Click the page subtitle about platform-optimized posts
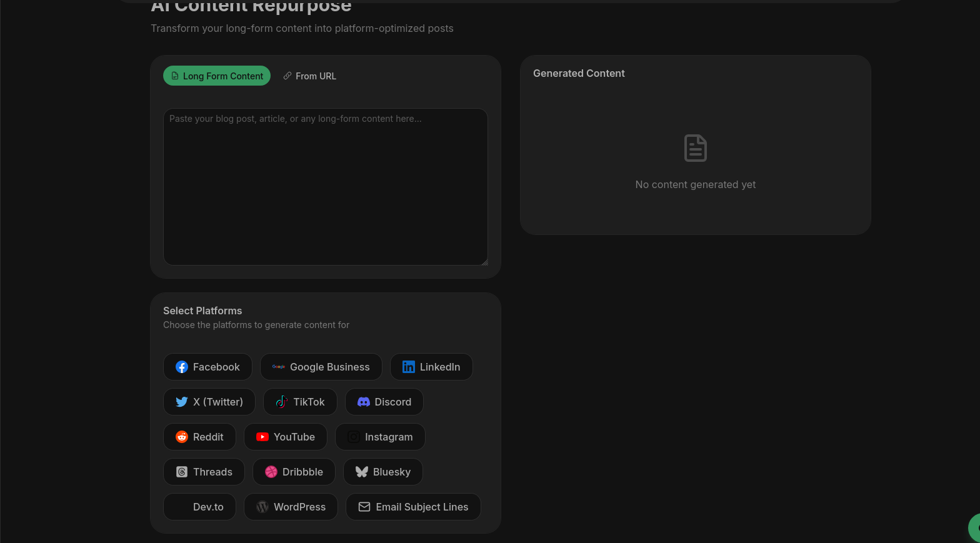980x543 pixels. [302, 28]
